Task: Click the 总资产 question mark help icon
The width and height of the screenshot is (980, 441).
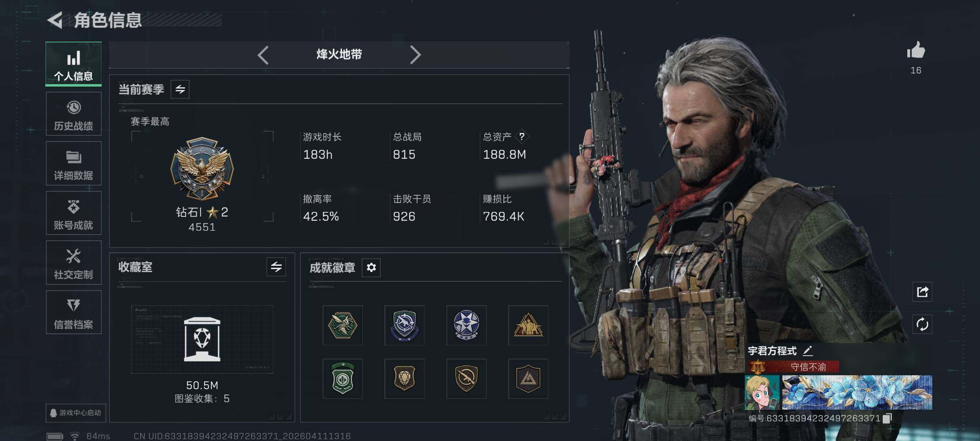Action: (521, 137)
